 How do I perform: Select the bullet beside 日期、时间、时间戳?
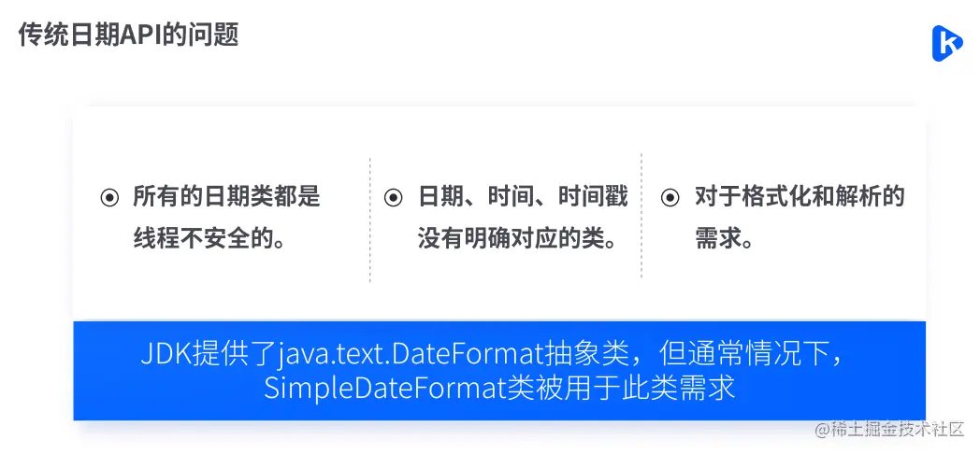tap(393, 199)
